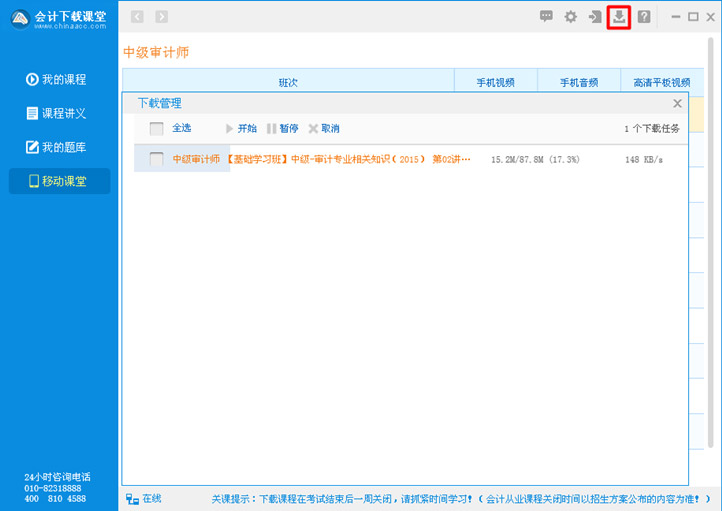
Task: Tick the 全选 select-all checkbox
Action: (x=156, y=128)
